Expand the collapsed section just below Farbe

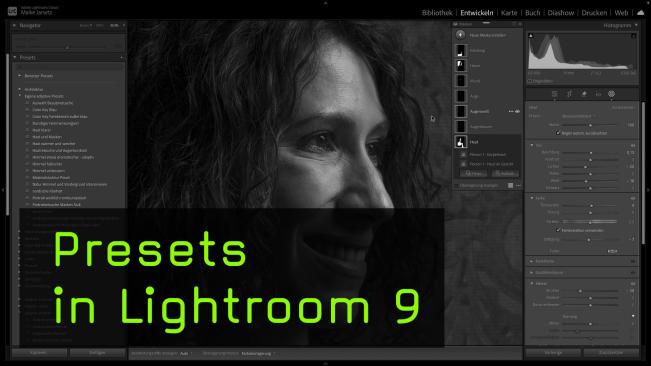point(532,261)
